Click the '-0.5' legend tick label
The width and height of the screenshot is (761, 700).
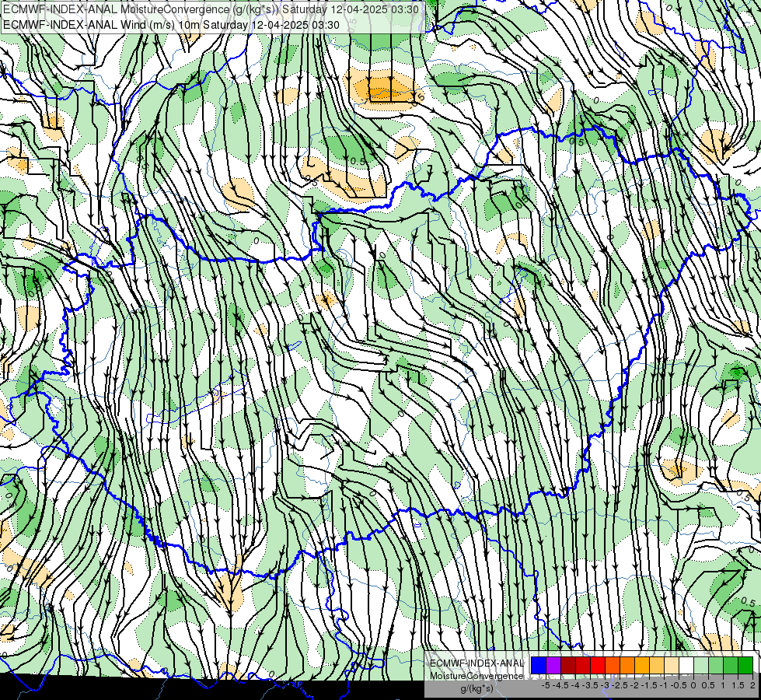[x=679, y=685]
